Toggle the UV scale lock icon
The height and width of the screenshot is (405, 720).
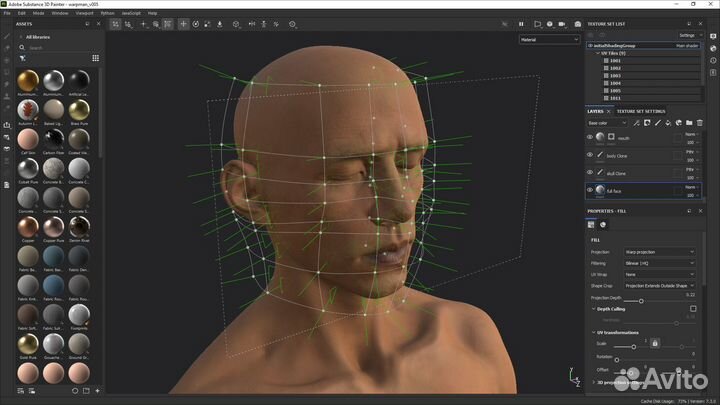click(x=655, y=343)
